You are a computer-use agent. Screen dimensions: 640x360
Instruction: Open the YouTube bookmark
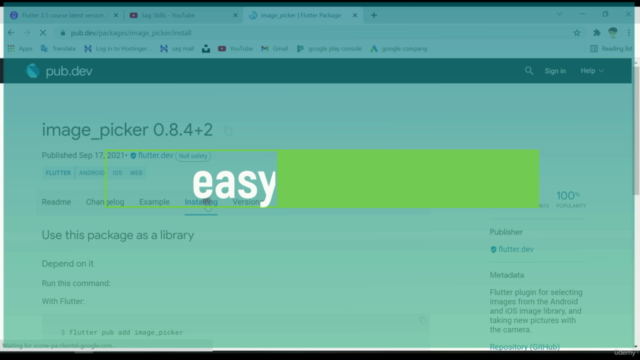[236, 49]
